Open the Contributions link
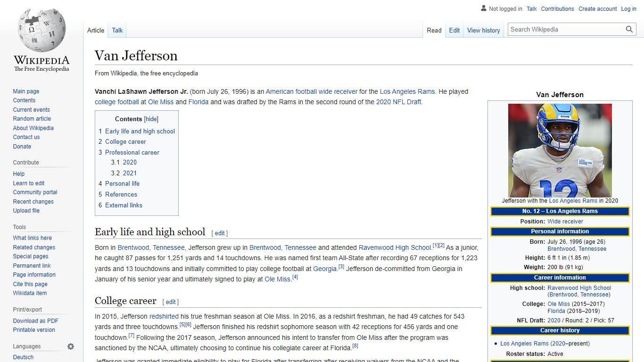The width and height of the screenshot is (644, 362). click(558, 9)
